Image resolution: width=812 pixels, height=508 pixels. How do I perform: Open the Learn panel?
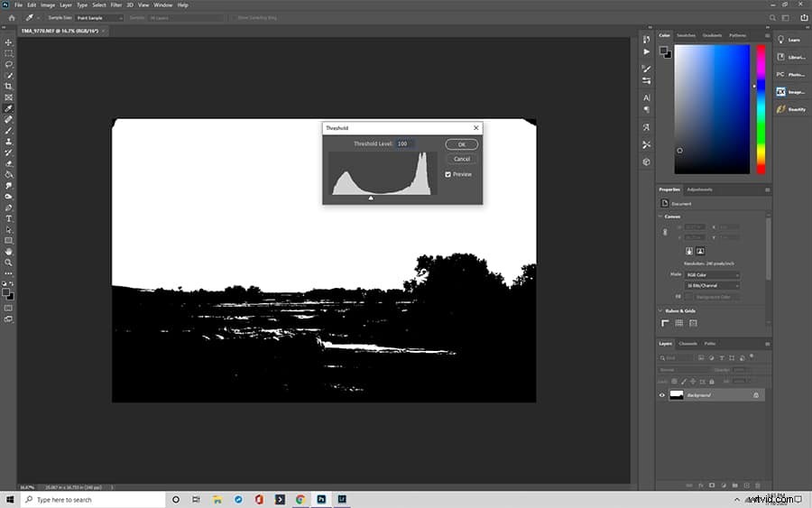point(790,40)
